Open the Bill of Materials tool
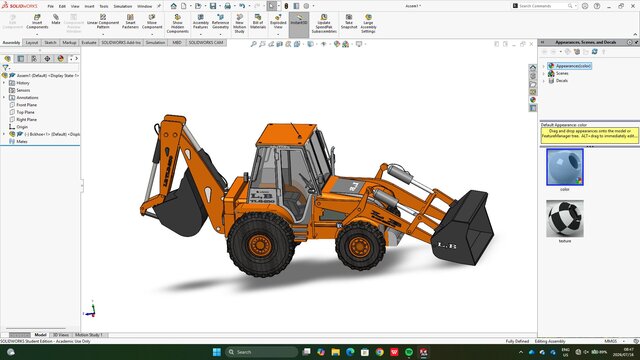The height and width of the screenshot is (360, 640). (258, 22)
